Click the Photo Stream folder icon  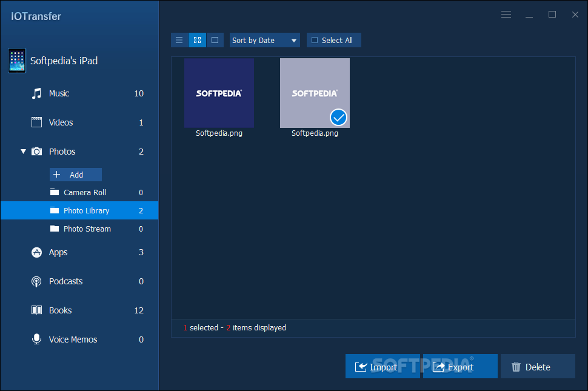click(x=55, y=229)
